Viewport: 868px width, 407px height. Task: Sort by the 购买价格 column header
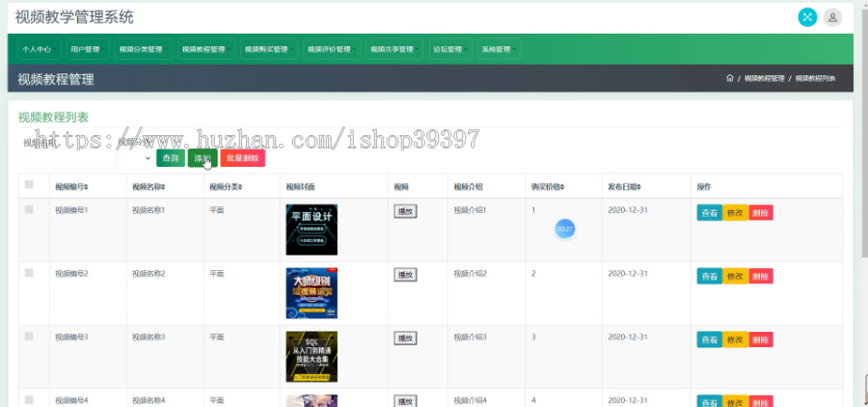pos(548,187)
